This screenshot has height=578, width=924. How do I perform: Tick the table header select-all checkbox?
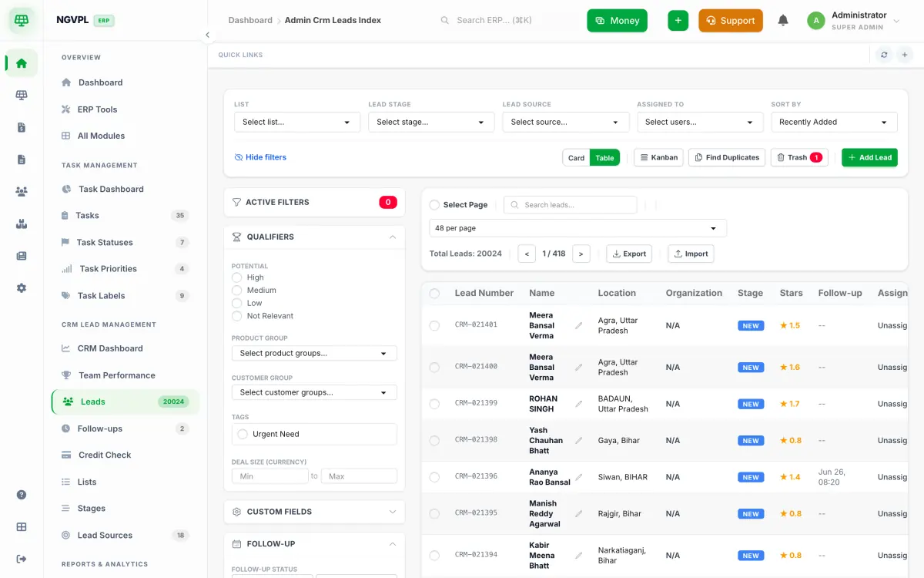(x=434, y=294)
